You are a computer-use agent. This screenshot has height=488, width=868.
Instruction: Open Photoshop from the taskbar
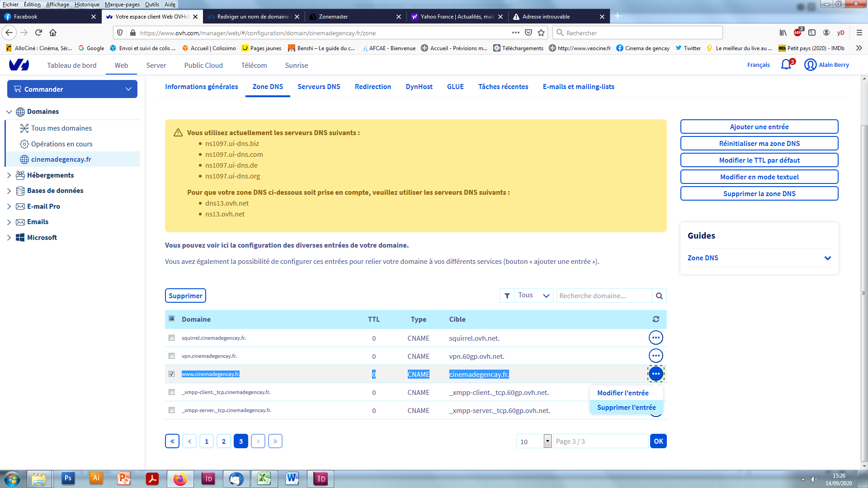point(68,478)
